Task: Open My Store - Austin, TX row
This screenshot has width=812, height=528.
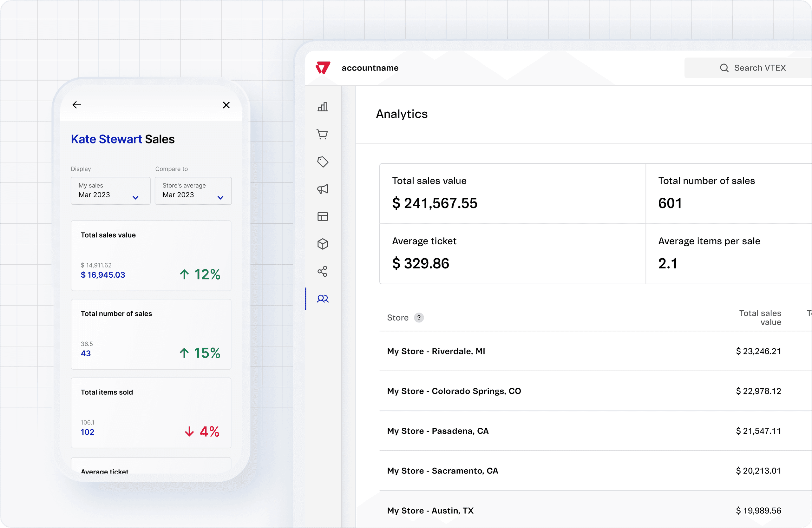Action: coord(430,510)
